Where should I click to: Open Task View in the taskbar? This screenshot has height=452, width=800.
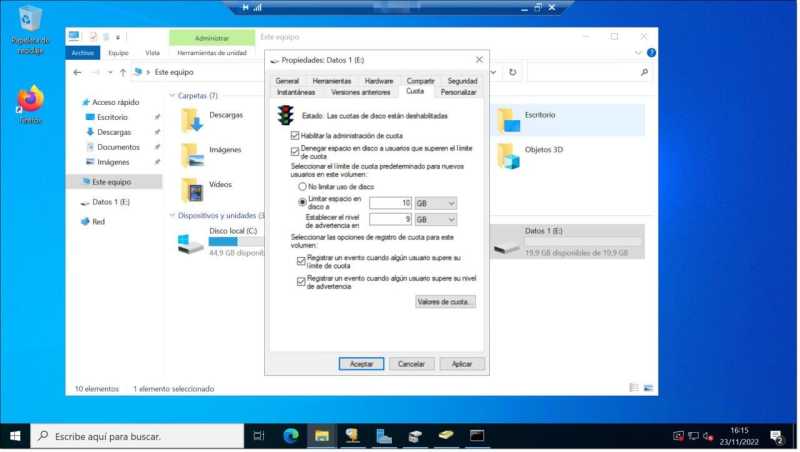click(259, 436)
